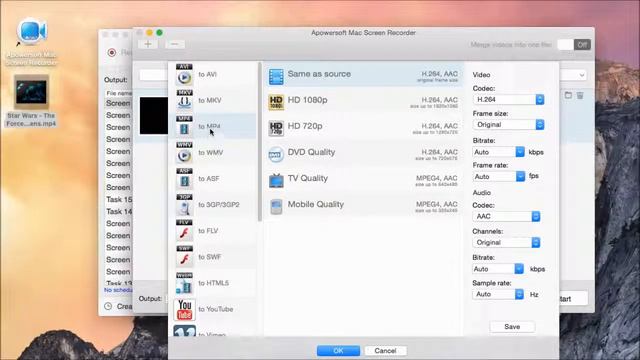Select 'to HTML5' text entry
Image resolution: width=640 pixels, height=360 pixels.
[213, 283]
